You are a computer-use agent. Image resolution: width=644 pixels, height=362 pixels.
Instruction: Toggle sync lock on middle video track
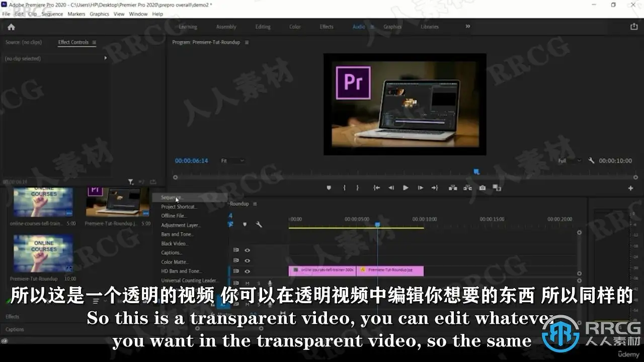235,260
